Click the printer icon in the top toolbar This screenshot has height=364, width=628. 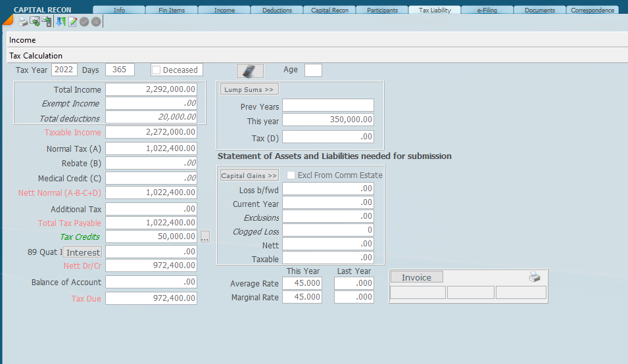coord(22,22)
